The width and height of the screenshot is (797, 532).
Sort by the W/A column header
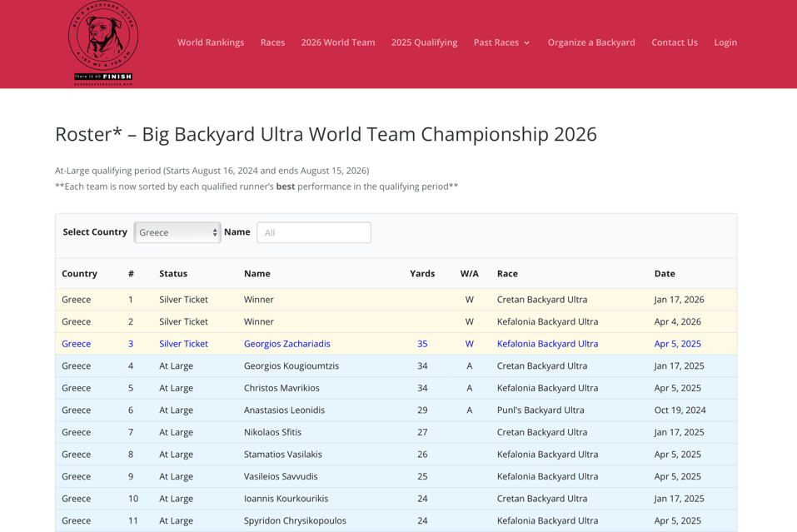click(469, 273)
